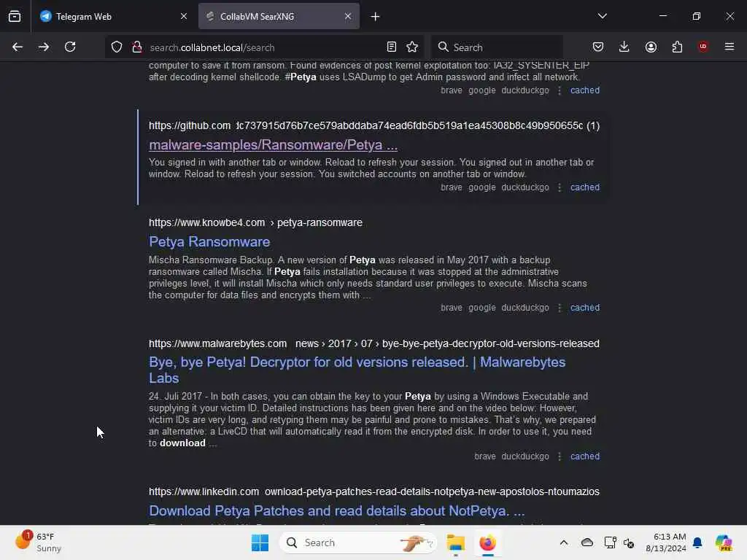
Task: Select the CollabVM SearXNG tab
Action: [x=279, y=16]
